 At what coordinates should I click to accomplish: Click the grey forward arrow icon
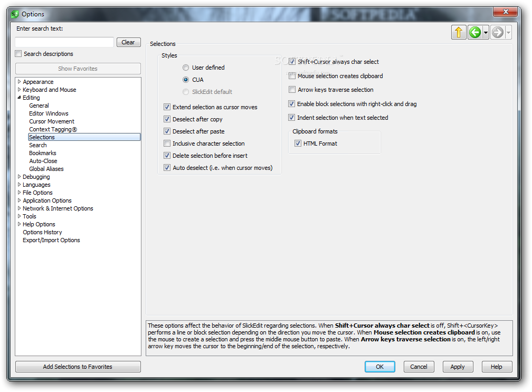[498, 33]
